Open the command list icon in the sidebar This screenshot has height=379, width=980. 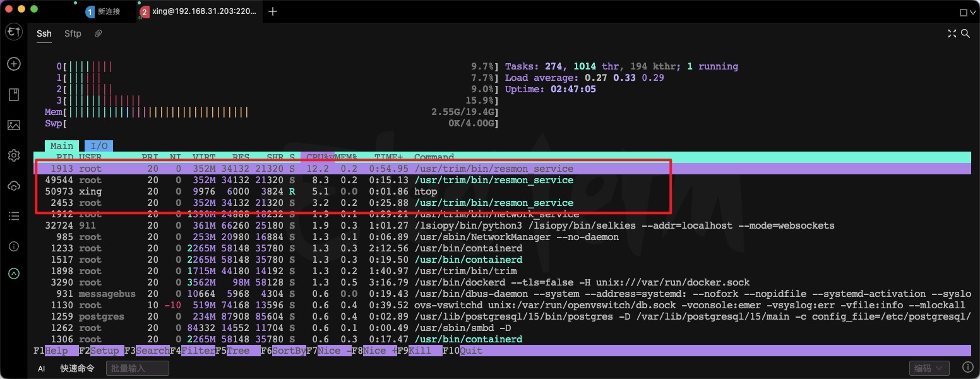click(14, 215)
